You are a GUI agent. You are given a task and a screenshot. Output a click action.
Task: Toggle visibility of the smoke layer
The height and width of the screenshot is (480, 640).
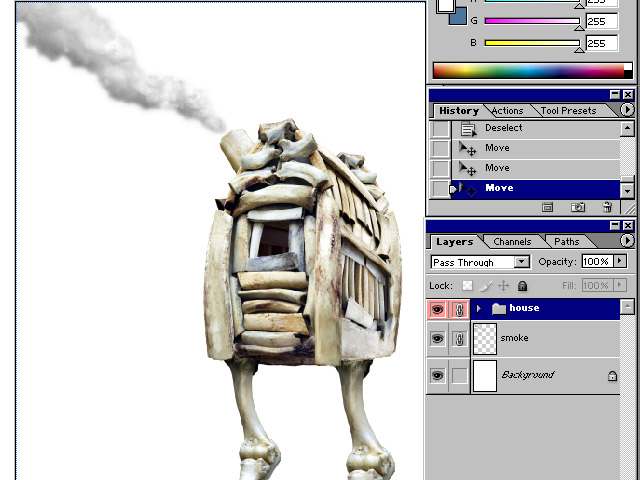click(437, 339)
